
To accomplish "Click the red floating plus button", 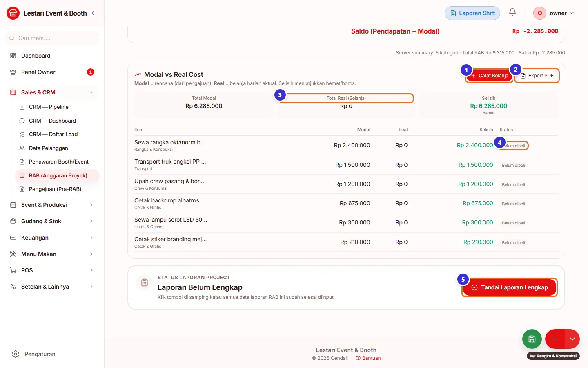I will coord(555,339).
